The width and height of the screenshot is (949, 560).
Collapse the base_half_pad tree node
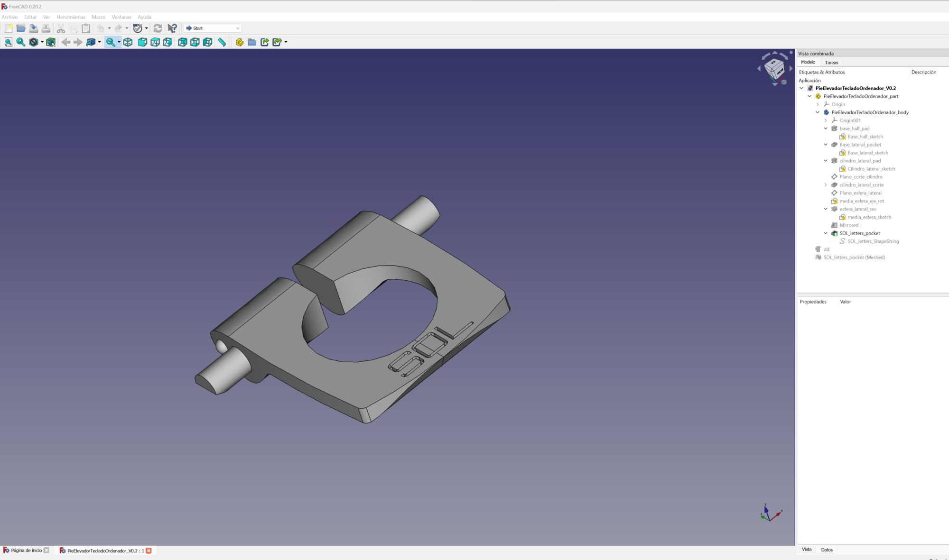[826, 129]
